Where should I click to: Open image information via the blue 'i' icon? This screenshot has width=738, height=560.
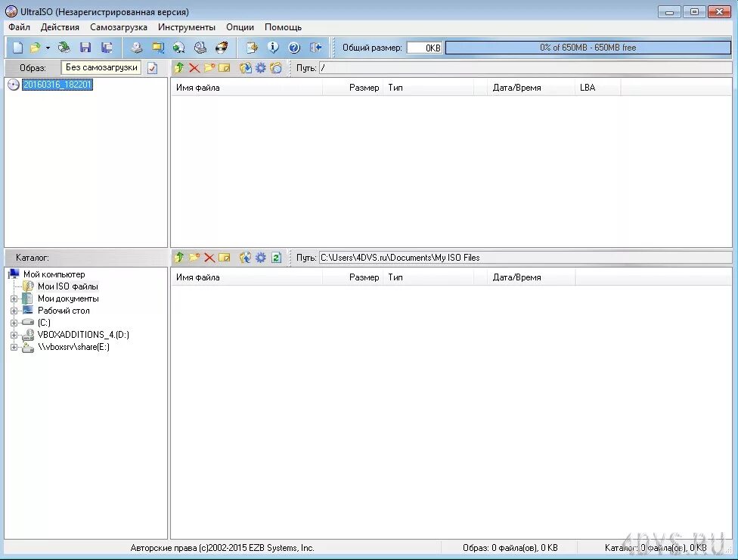[x=273, y=48]
